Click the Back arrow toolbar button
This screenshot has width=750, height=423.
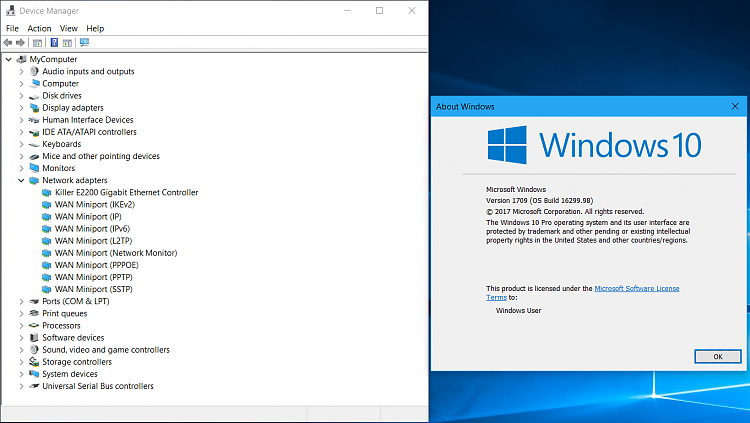coord(8,43)
